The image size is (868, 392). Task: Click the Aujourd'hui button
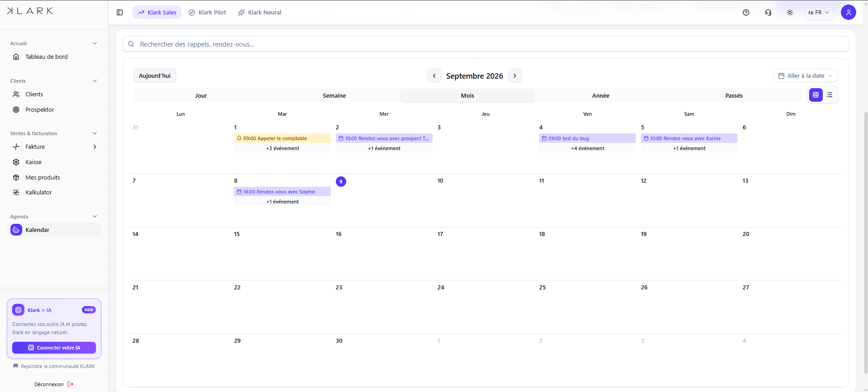[155, 76]
